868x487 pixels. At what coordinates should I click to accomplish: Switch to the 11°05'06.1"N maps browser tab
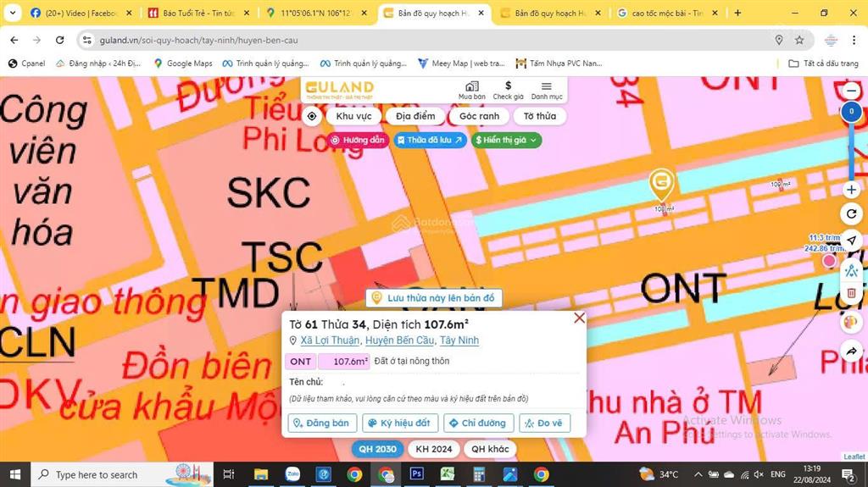(315, 13)
